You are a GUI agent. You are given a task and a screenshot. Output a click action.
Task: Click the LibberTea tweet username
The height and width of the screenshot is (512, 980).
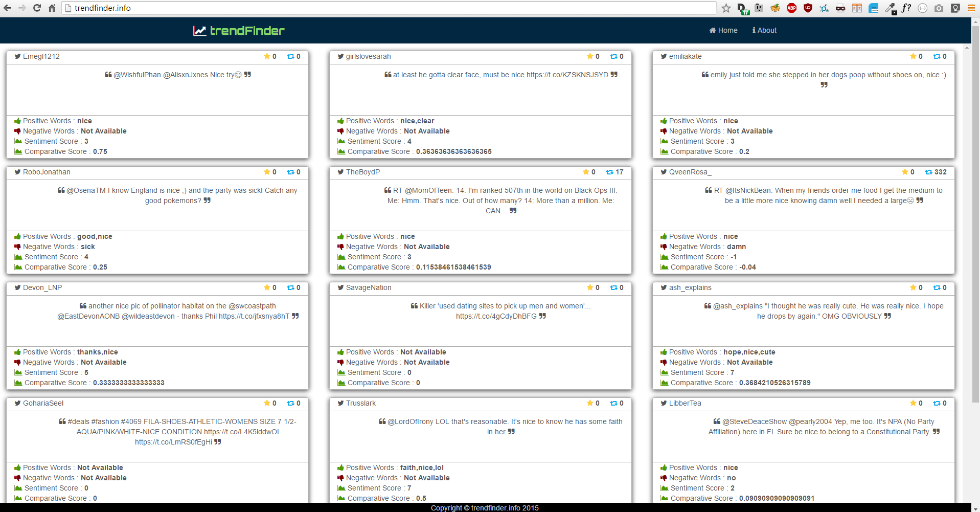pyautogui.click(x=685, y=403)
